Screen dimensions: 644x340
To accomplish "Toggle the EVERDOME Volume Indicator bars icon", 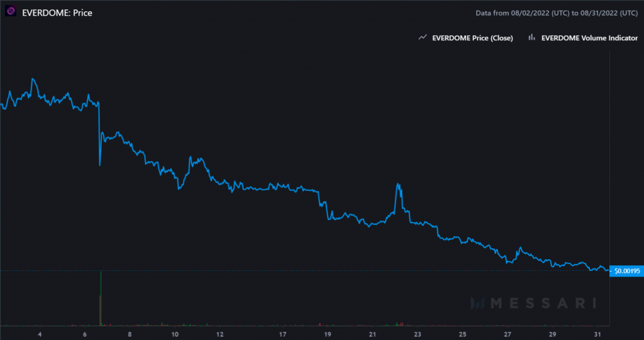I will (x=532, y=37).
